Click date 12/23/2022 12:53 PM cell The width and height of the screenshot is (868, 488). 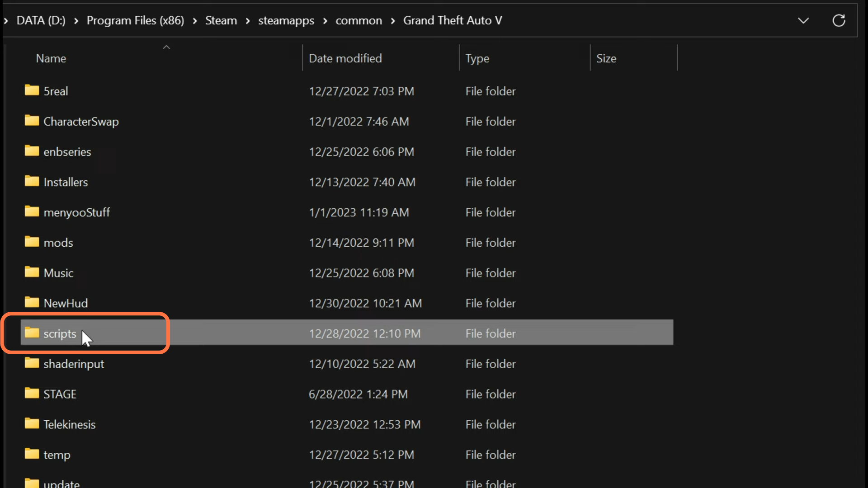(364, 424)
